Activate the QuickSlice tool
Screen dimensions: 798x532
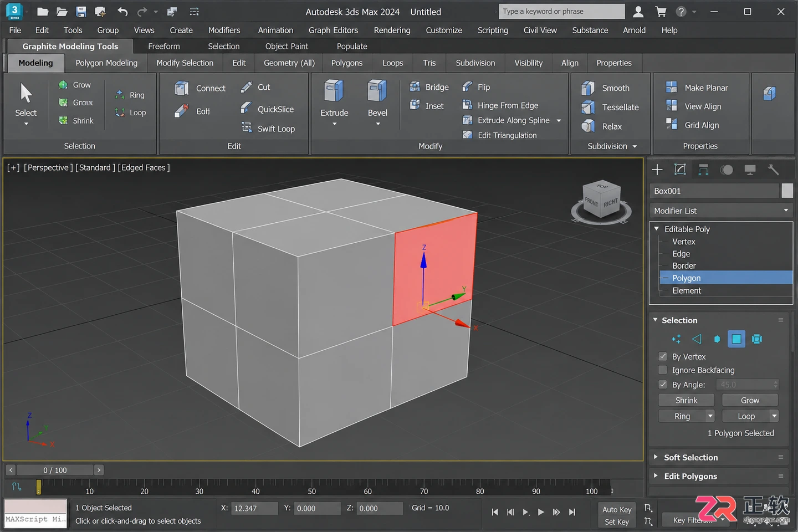tap(267, 109)
